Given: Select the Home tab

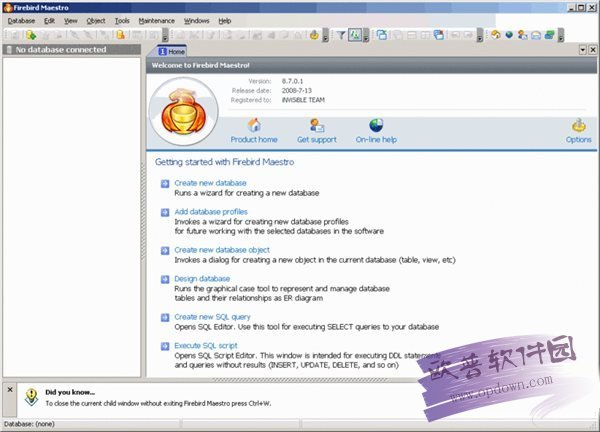Looking at the screenshot, I should point(171,51).
